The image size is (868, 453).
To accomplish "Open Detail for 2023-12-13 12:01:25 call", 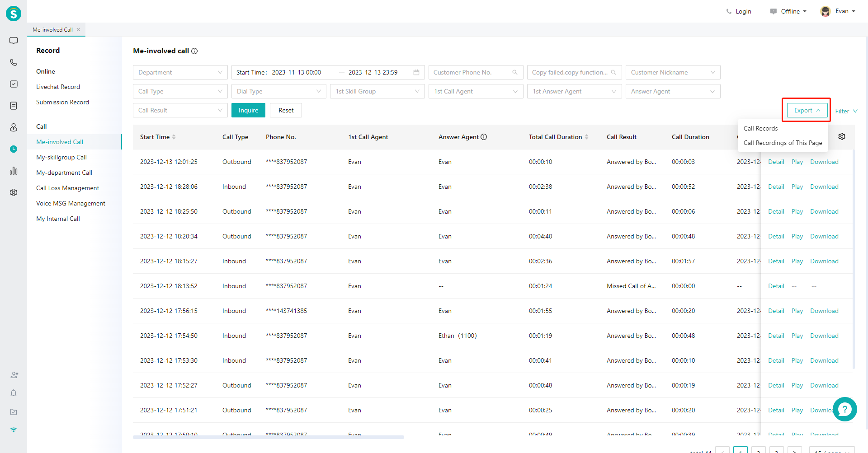I will pos(776,162).
